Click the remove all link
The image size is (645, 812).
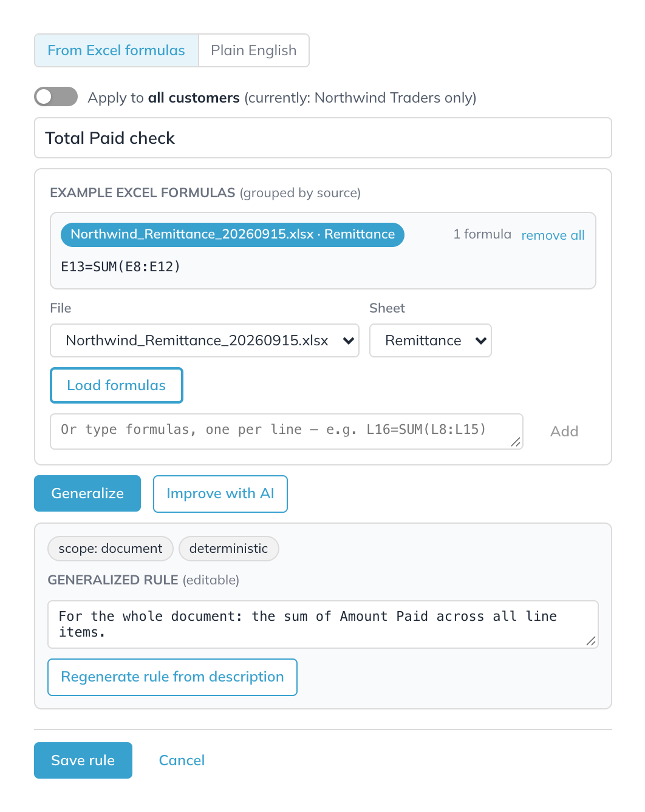[x=553, y=235]
